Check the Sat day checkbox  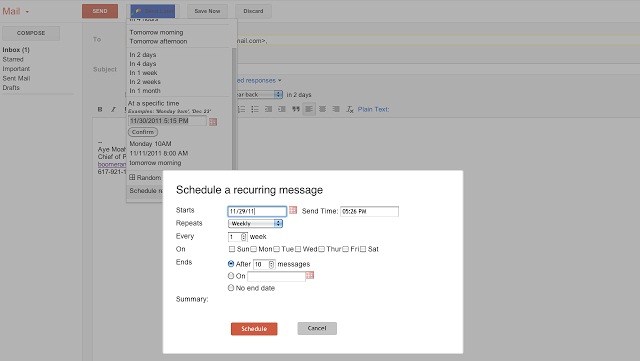(363, 249)
